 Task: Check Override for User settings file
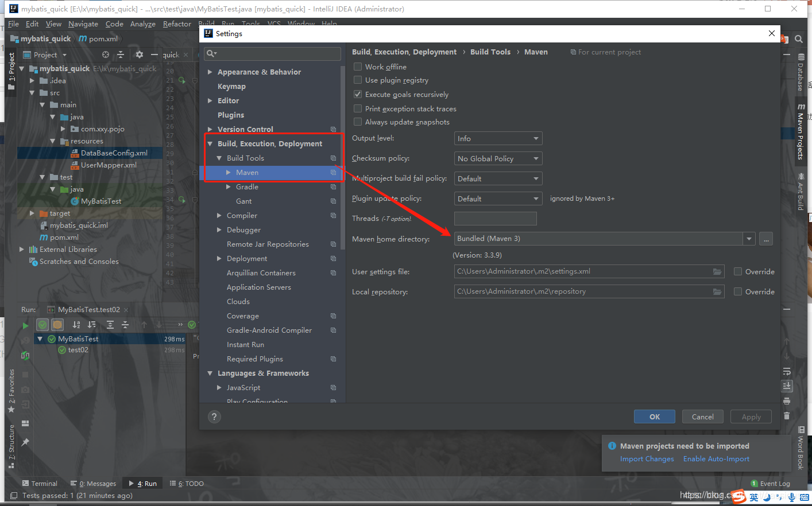click(x=738, y=271)
